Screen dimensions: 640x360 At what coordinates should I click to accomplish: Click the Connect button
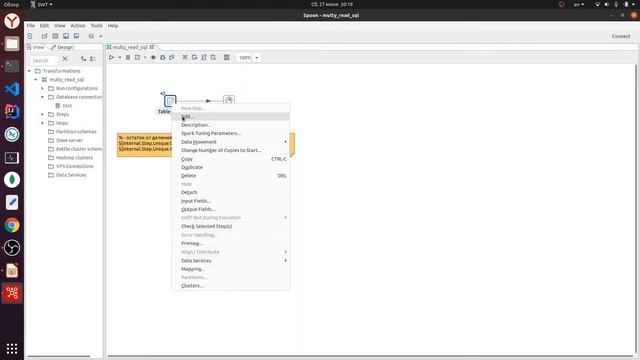tap(621, 36)
